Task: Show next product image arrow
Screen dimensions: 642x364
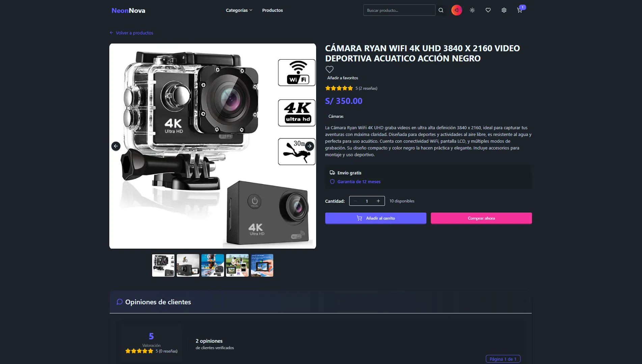Action: [x=309, y=146]
